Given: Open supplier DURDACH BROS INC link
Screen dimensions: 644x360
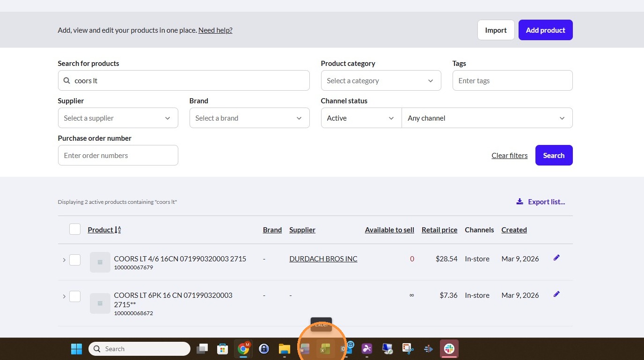Looking at the screenshot, I should tap(323, 259).
